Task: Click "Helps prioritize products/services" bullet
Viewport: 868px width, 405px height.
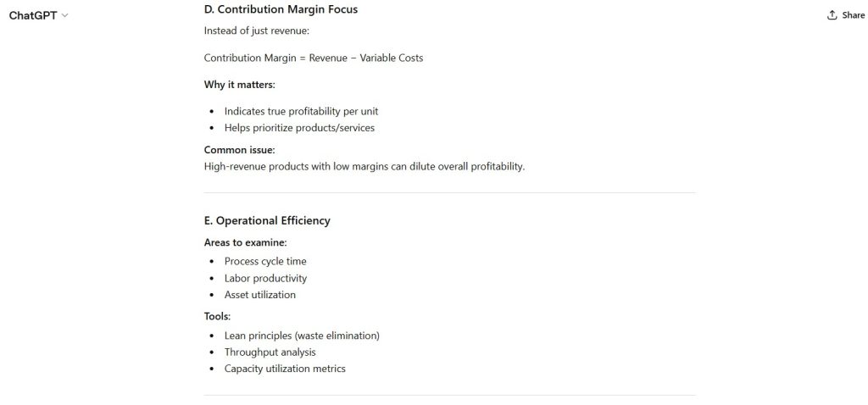Action: (299, 128)
